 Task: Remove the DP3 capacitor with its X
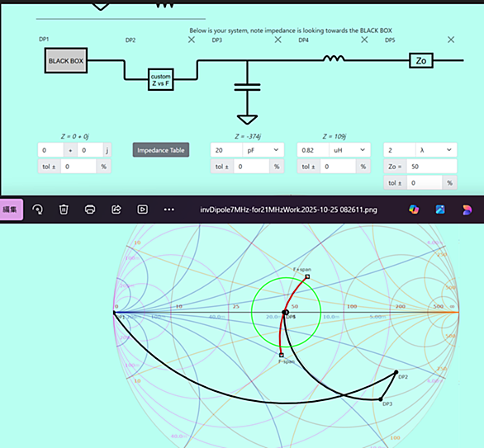(x=278, y=40)
